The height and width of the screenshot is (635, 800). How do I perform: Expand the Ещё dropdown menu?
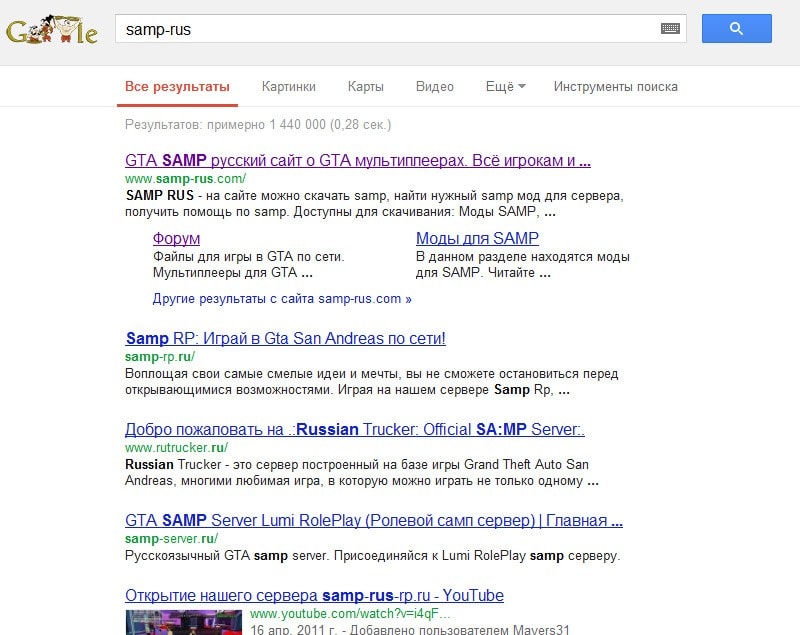tap(505, 86)
